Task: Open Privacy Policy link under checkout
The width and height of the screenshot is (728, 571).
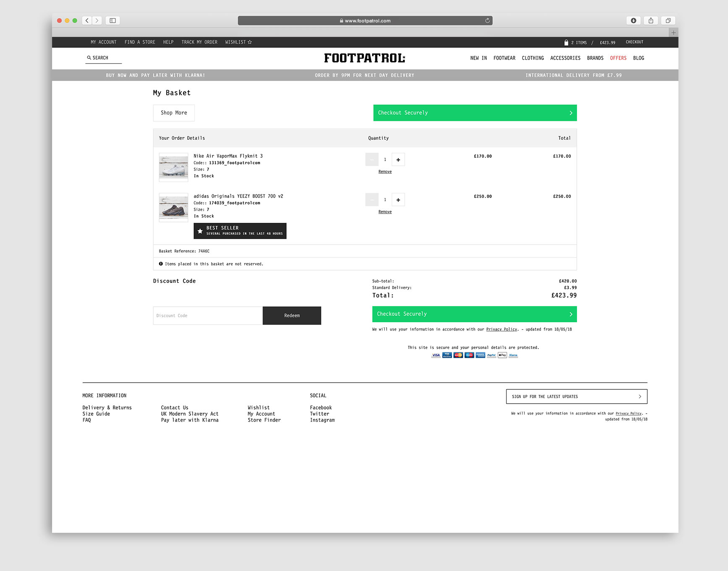Action: pos(502,329)
